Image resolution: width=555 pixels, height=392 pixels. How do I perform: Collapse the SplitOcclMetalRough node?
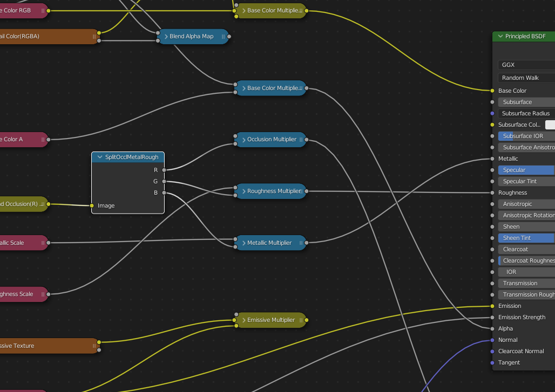(x=99, y=157)
